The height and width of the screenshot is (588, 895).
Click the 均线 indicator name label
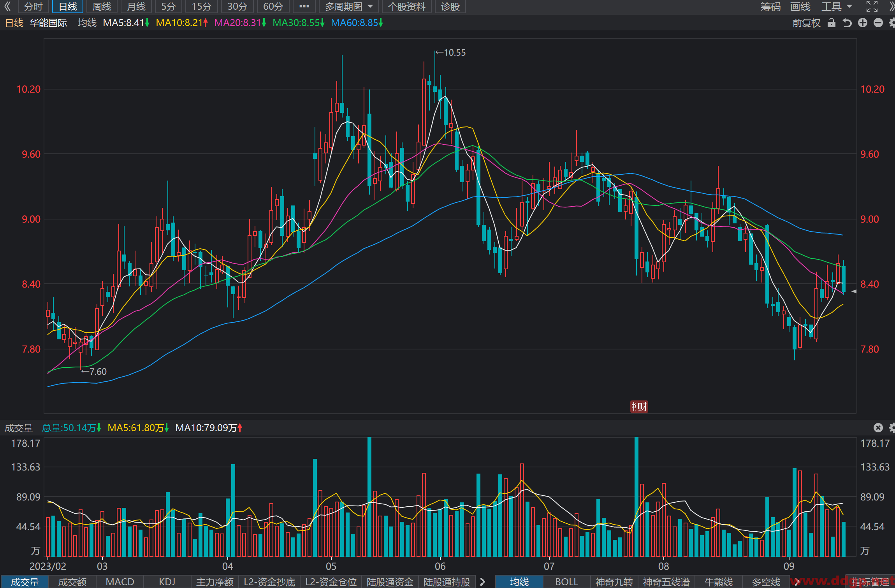[87, 23]
